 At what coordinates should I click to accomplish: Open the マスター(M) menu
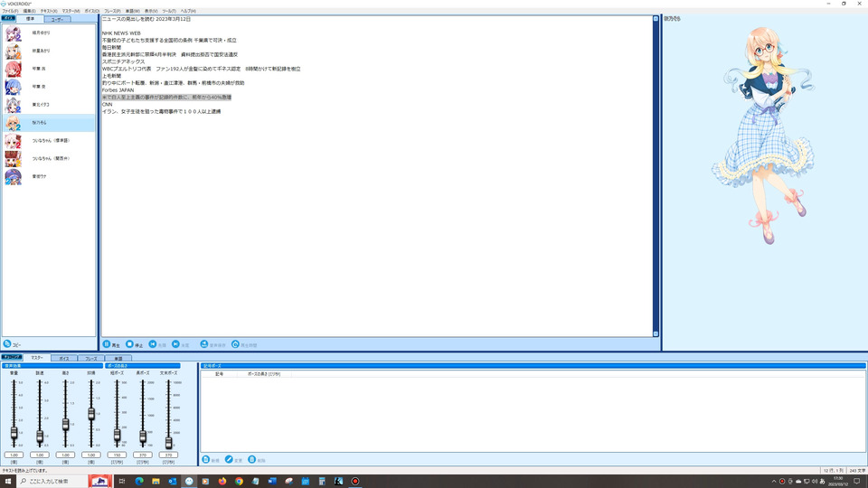[71, 11]
